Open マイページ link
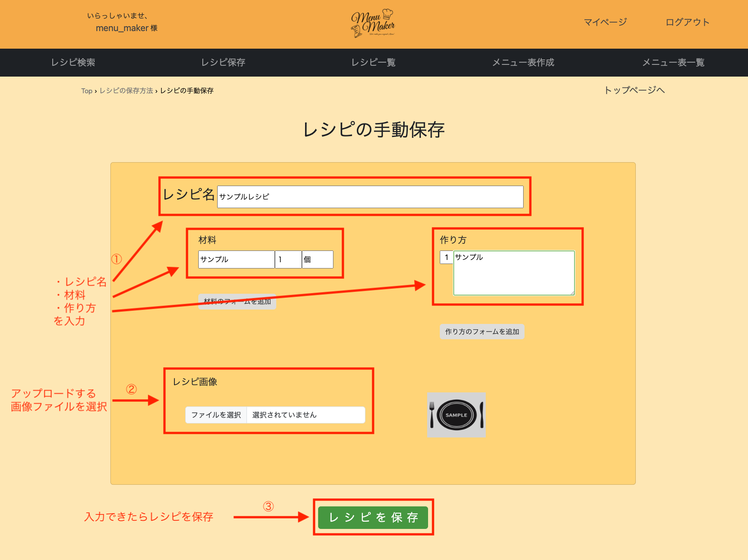This screenshot has height=560, width=748. (x=605, y=22)
